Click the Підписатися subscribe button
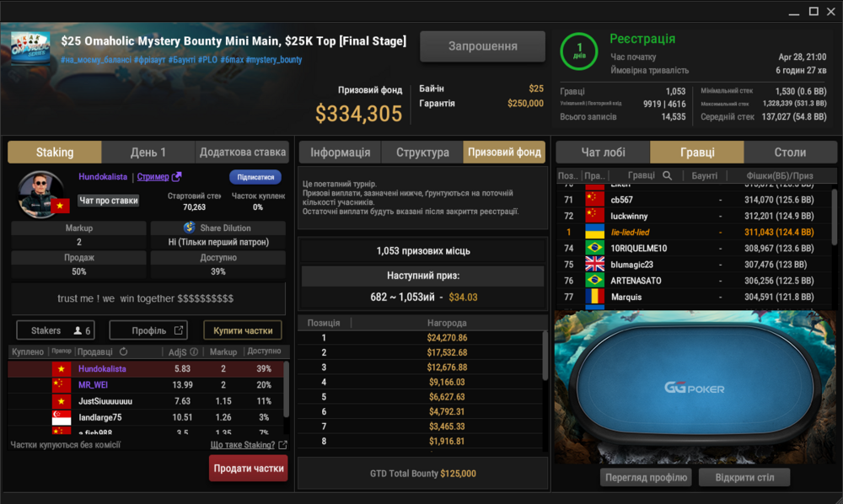843x504 pixels. [255, 177]
